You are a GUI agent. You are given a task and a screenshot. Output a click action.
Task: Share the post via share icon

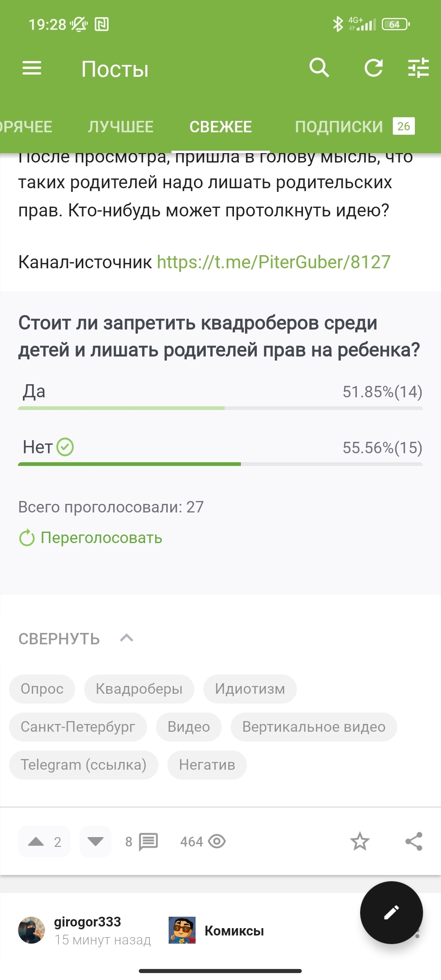click(x=414, y=842)
